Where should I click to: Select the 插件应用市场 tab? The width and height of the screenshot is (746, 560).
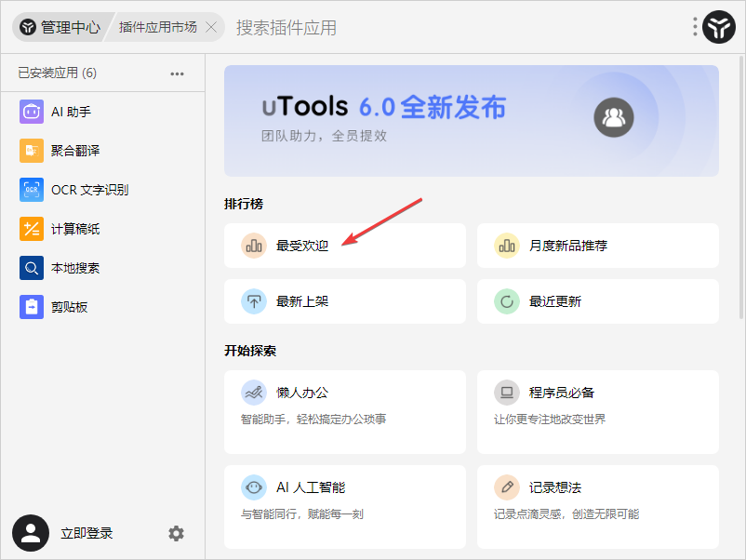click(157, 27)
